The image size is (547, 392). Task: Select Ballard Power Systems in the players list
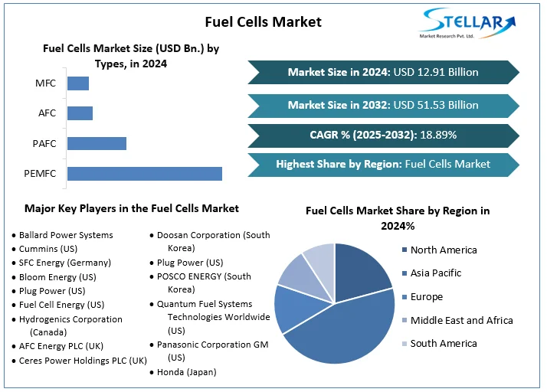point(66,235)
